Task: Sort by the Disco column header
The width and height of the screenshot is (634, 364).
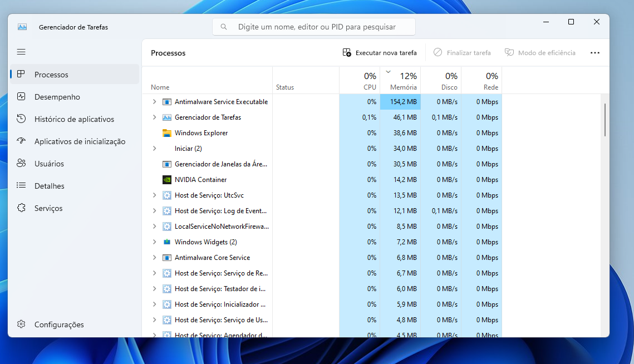Action: click(x=441, y=81)
